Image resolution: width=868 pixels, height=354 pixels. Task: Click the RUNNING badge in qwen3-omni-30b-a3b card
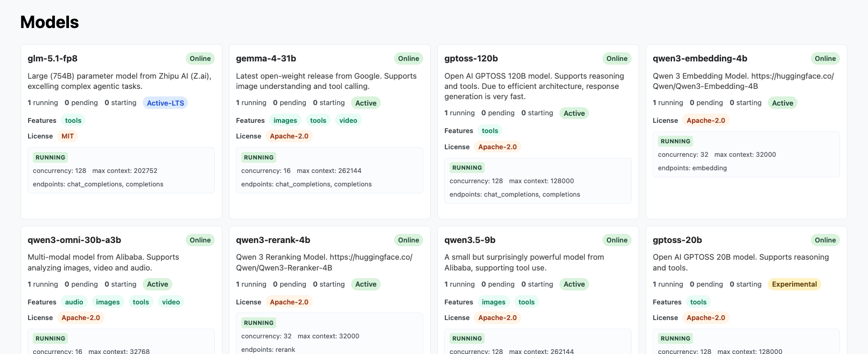(50, 338)
